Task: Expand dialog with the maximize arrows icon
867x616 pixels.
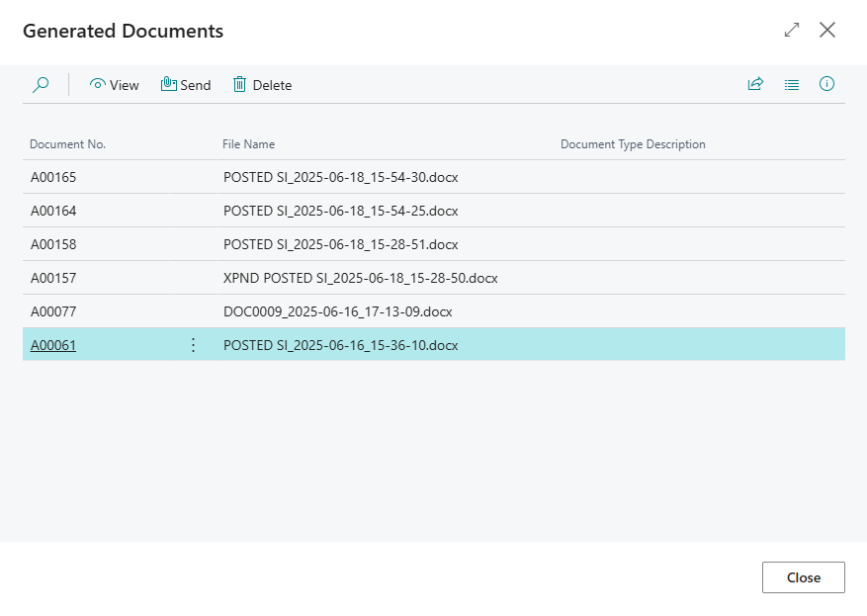Action: [x=791, y=30]
